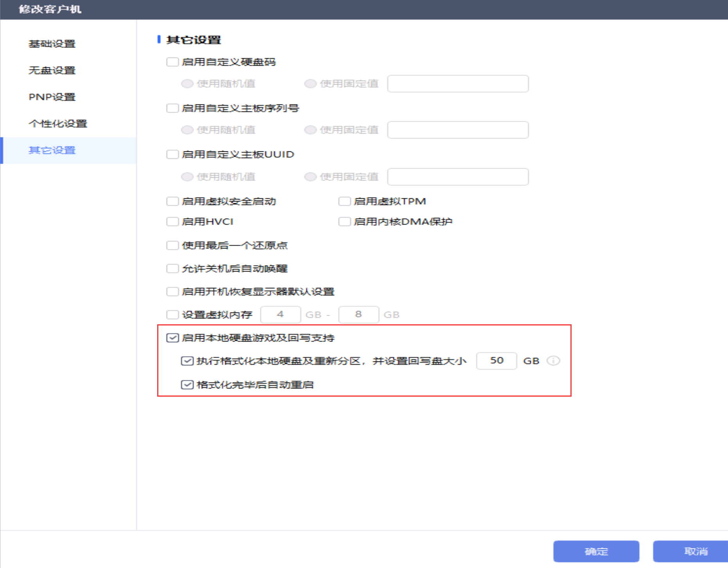Screen dimensions: 728x568
Task: Enable 启用虚拟安全启动
Action: coord(172,201)
